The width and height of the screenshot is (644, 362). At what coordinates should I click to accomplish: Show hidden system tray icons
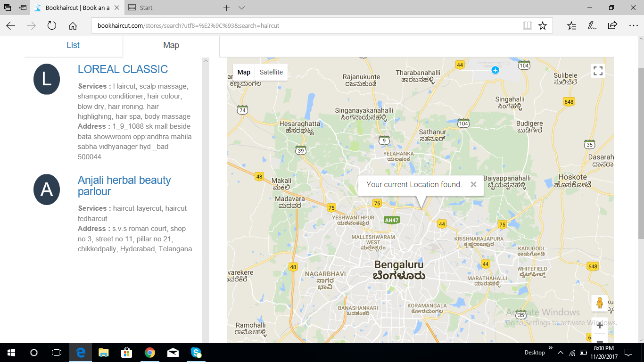[x=561, y=353]
